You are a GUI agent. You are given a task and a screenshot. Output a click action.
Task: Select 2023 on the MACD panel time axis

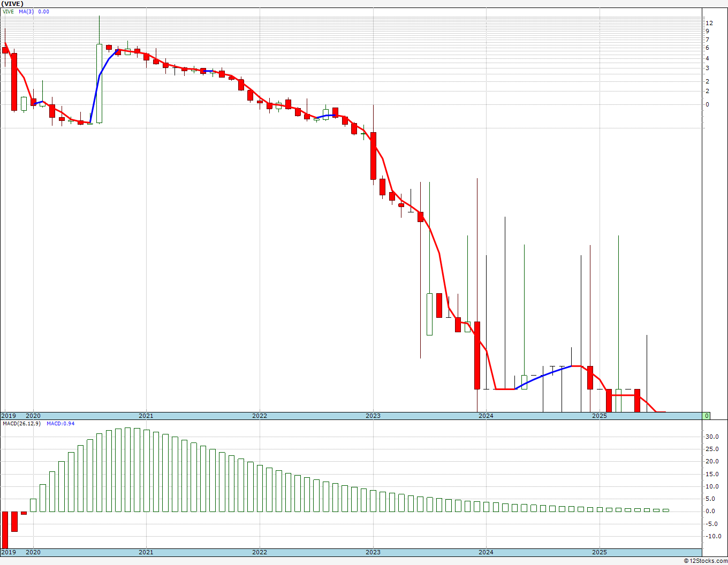pyautogui.click(x=373, y=552)
